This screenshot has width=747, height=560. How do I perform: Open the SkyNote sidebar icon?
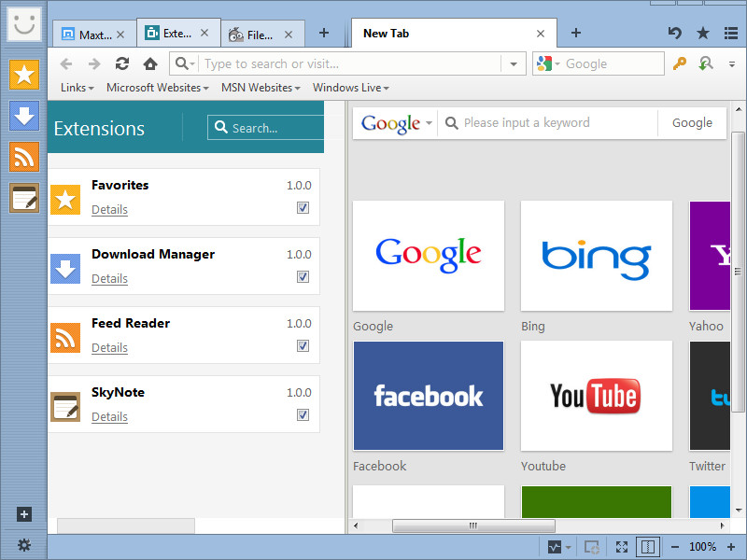coord(24,198)
